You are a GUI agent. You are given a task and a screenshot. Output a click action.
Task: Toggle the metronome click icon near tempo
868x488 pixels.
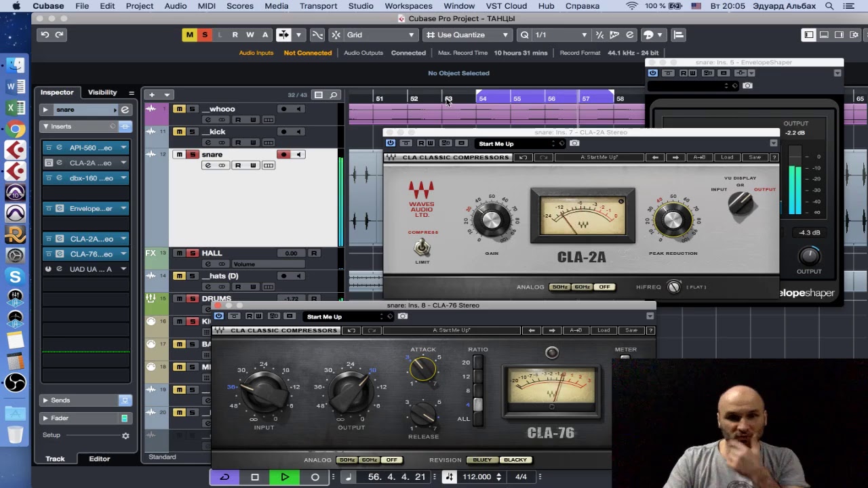click(449, 477)
